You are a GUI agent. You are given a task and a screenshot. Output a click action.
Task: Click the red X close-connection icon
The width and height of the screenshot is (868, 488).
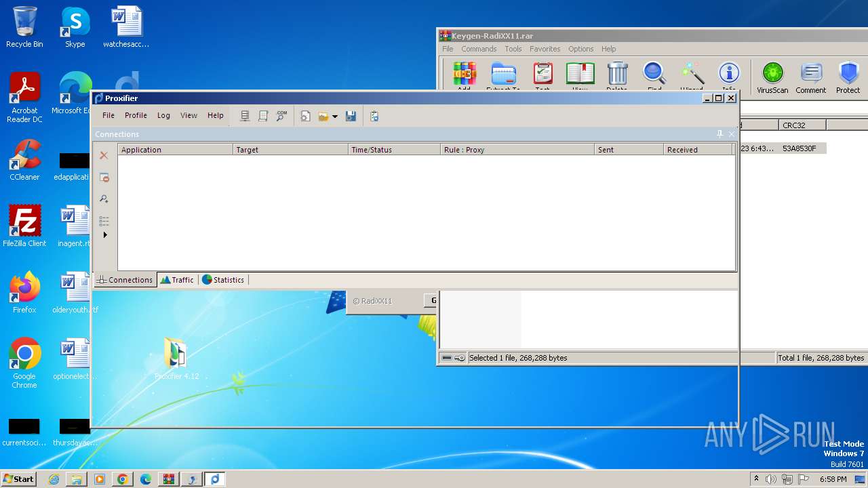pyautogui.click(x=104, y=155)
